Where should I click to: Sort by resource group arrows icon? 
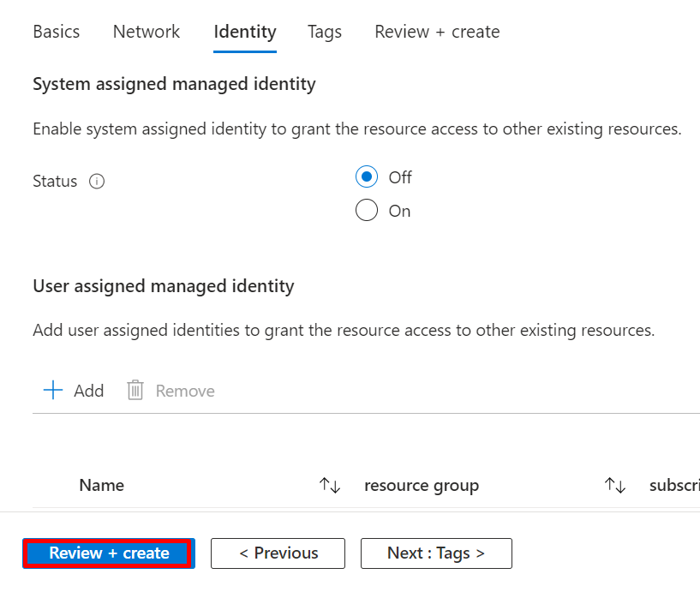coord(614,486)
